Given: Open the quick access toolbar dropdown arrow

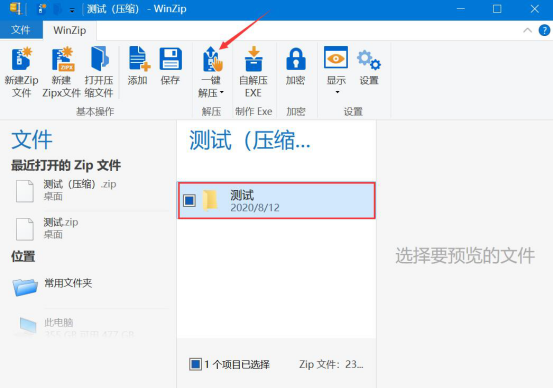Looking at the screenshot, I should tap(72, 11).
